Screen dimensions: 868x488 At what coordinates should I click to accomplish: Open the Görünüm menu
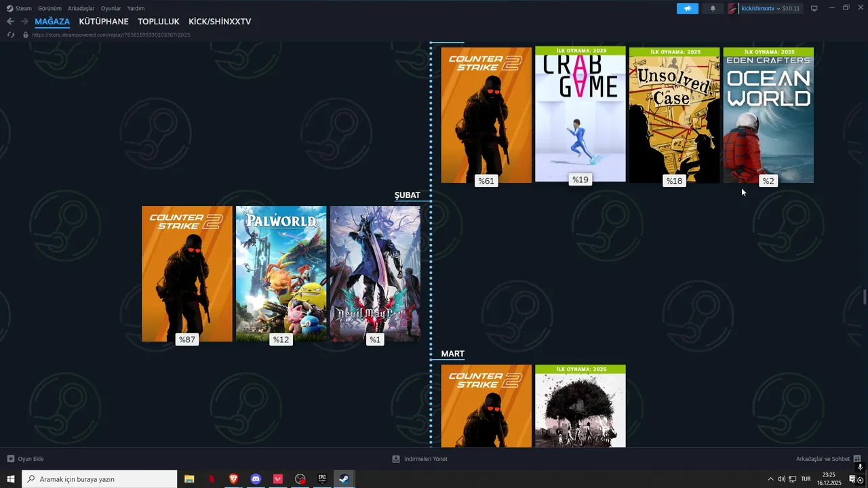(x=50, y=8)
